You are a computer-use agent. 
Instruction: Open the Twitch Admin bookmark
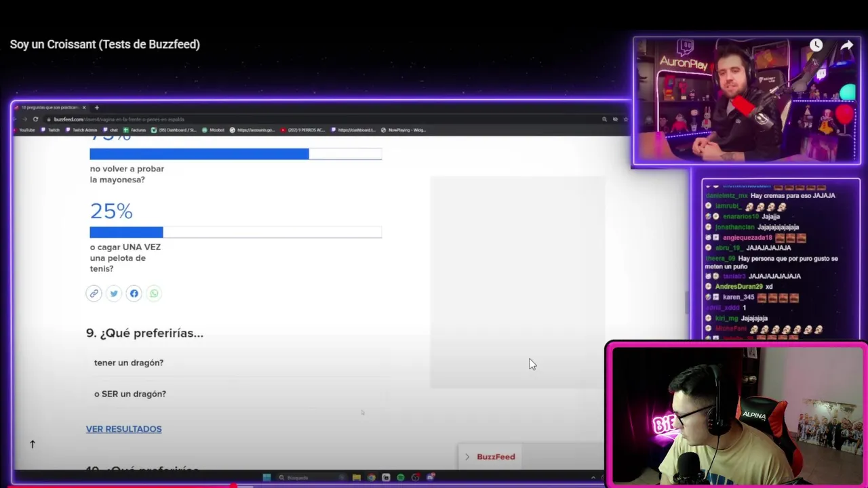[82, 130]
